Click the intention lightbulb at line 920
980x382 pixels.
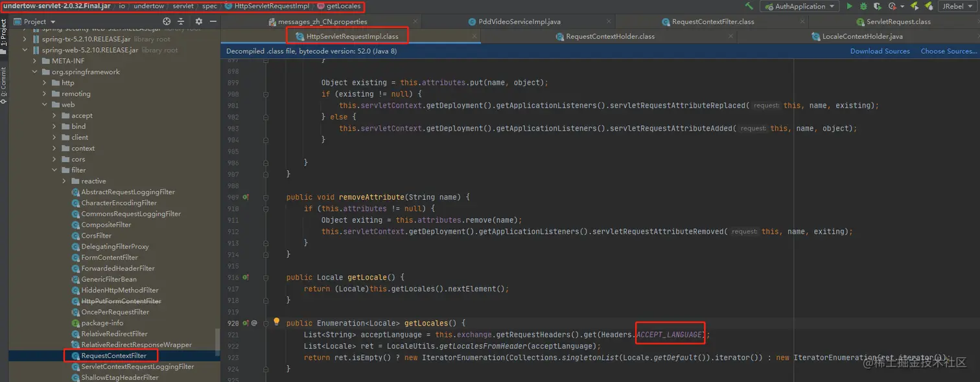[276, 322]
